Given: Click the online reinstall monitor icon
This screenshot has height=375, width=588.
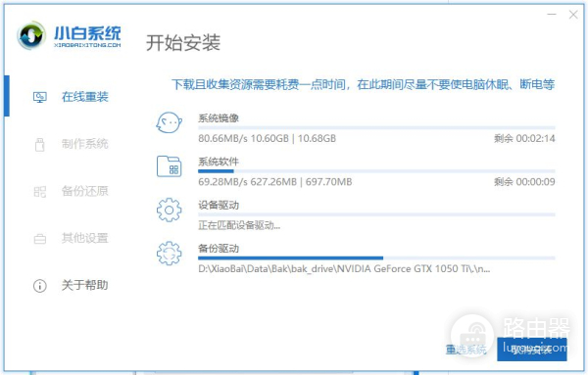Looking at the screenshot, I should click(40, 97).
